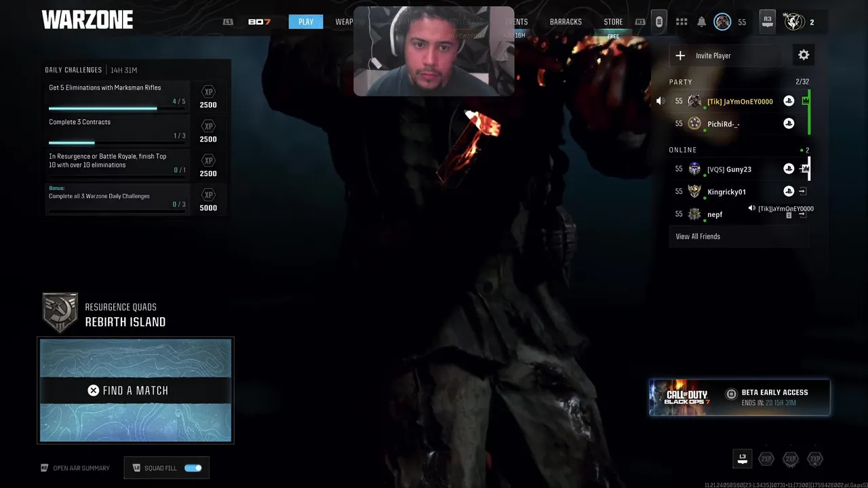
Task: Select the PLAY tab
Action: pos(306,22)
